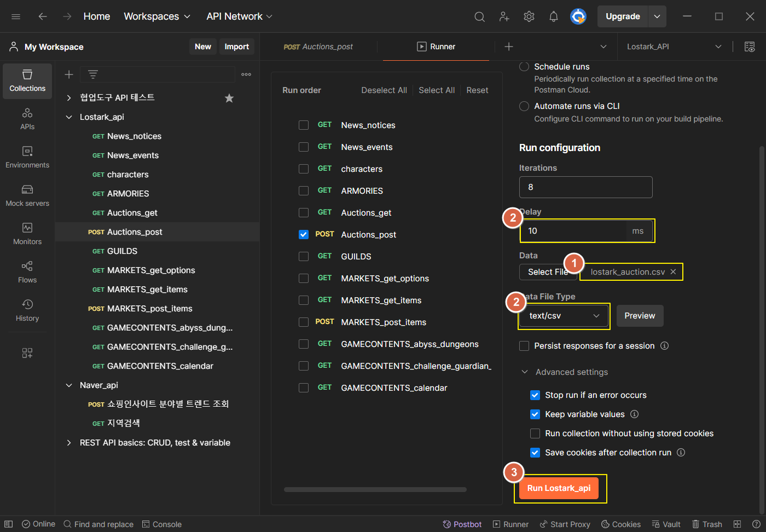Image resolution: width=766 pixels, height=532 pixels.
Task: Expand the REST API basics collection
Action: click(x=69, y=443)
